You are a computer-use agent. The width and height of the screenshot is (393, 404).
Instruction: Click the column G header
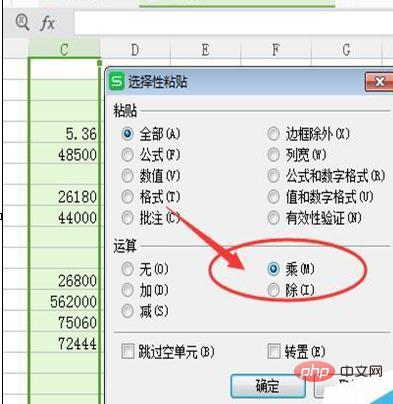click(346, 49)
